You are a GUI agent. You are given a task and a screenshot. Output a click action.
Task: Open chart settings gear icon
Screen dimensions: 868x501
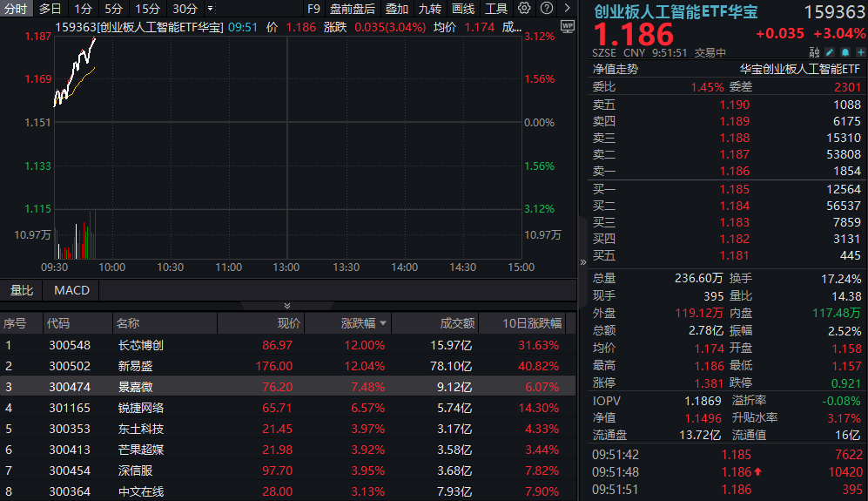(x=523, y=9)
